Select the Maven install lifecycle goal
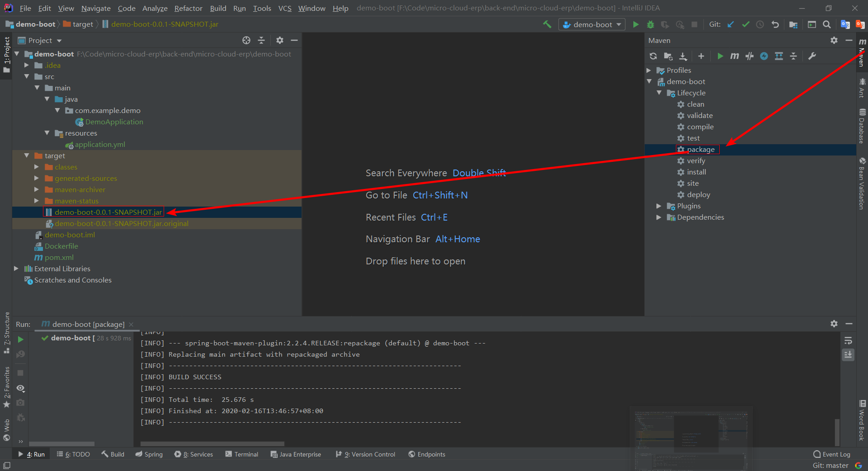868x471 pixels. click(696, 172)
